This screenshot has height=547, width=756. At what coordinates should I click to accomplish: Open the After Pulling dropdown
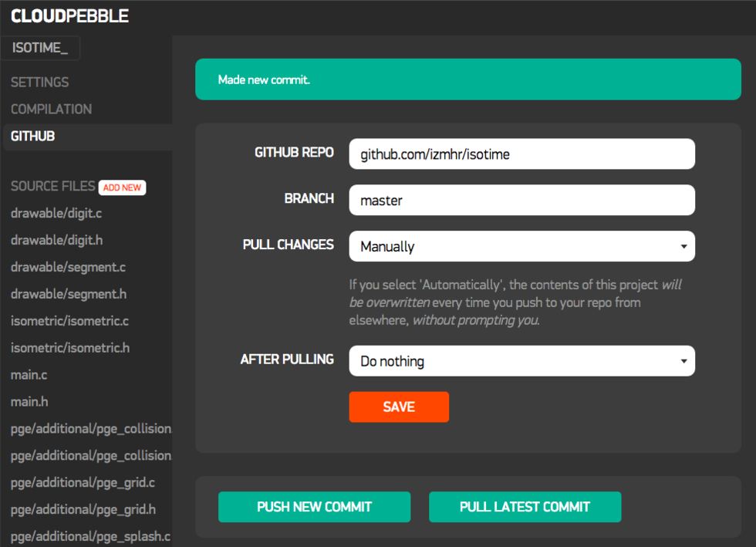pos(521,361)
